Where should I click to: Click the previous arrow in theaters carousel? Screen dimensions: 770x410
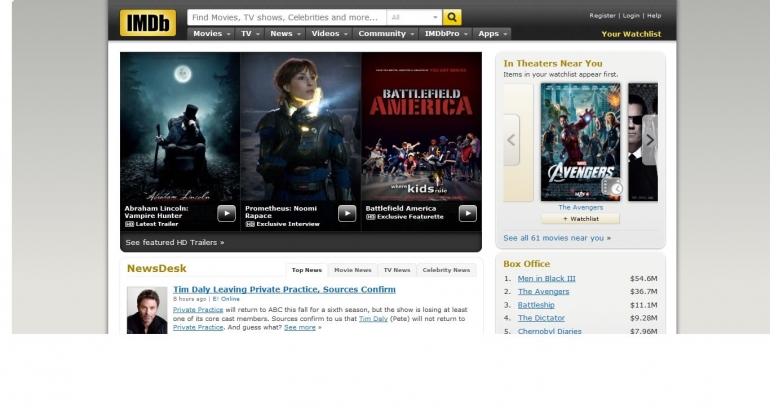pos(511,140)
